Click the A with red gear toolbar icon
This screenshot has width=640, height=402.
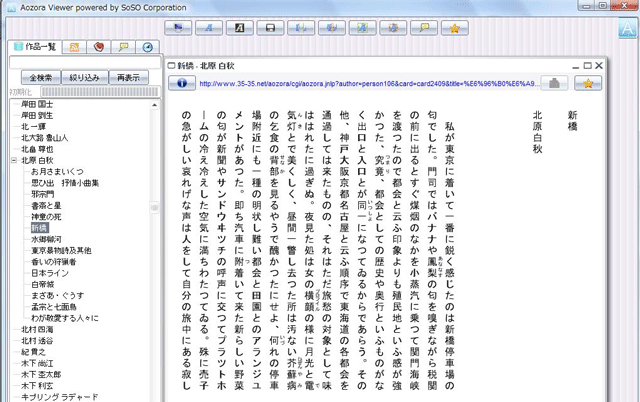(x=393, y=28)
